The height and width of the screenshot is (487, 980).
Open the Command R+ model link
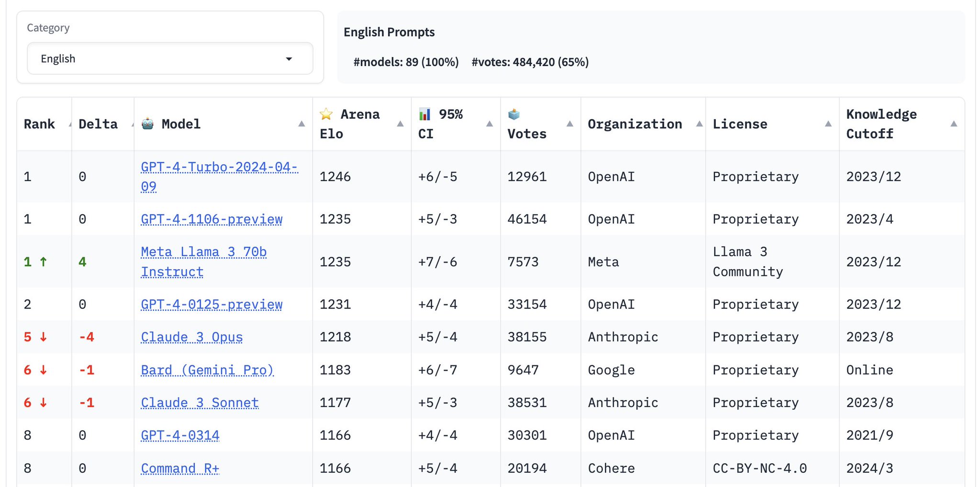180,468
